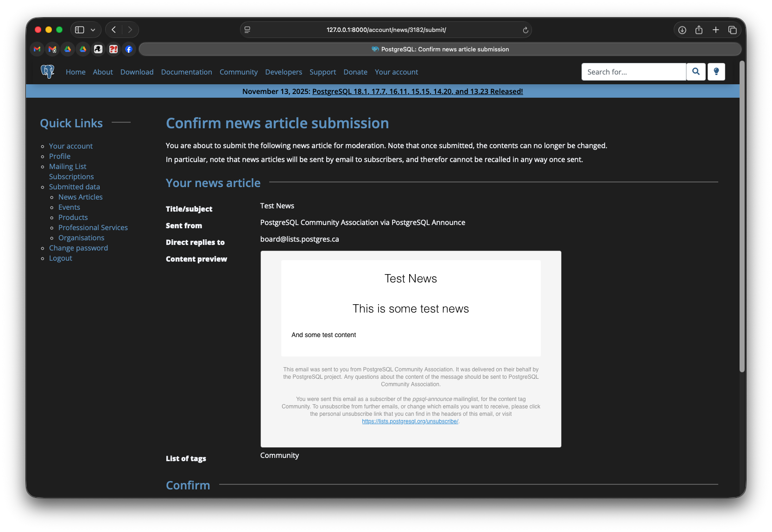
Task: Reload the page with the refresh icon
Action: point(525,30)
